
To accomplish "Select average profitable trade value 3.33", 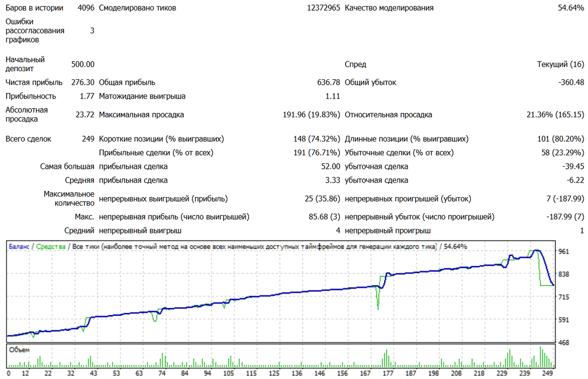I will coord(332,180).
